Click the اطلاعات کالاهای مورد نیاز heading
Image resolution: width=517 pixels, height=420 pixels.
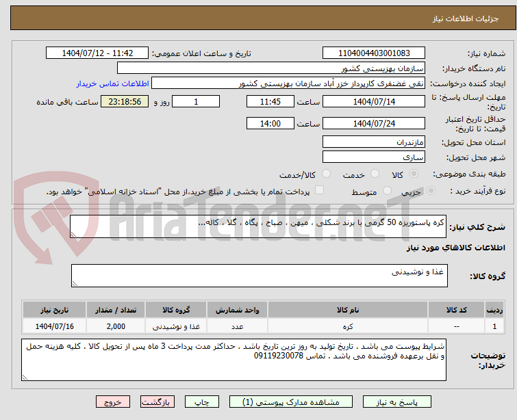tap(455, 248)
